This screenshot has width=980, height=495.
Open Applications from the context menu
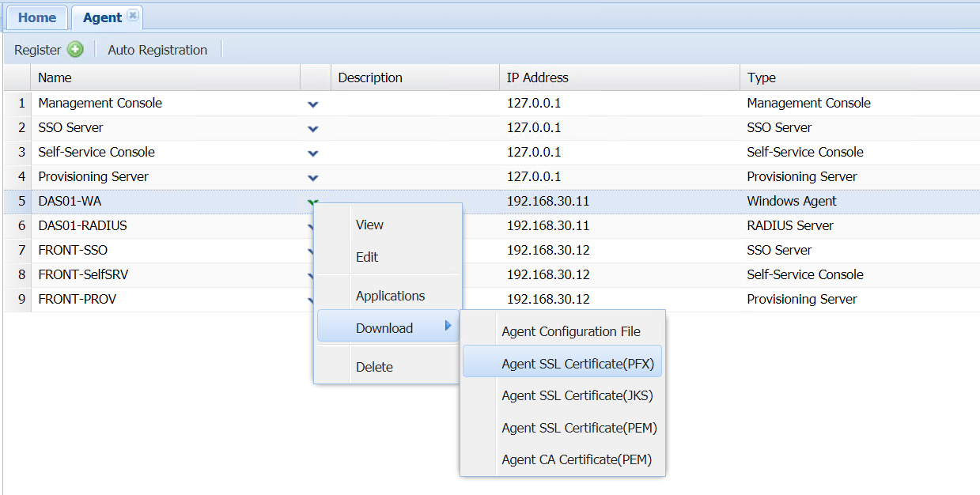[x=390, y=296]
